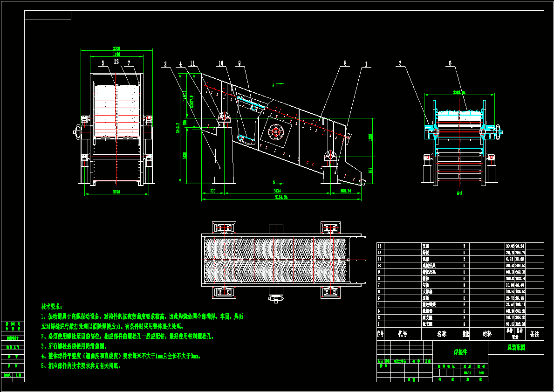Screen dimensions: 554x392
Task: Click serial number 10 in the parts table
Action: [x=380, y=266]
